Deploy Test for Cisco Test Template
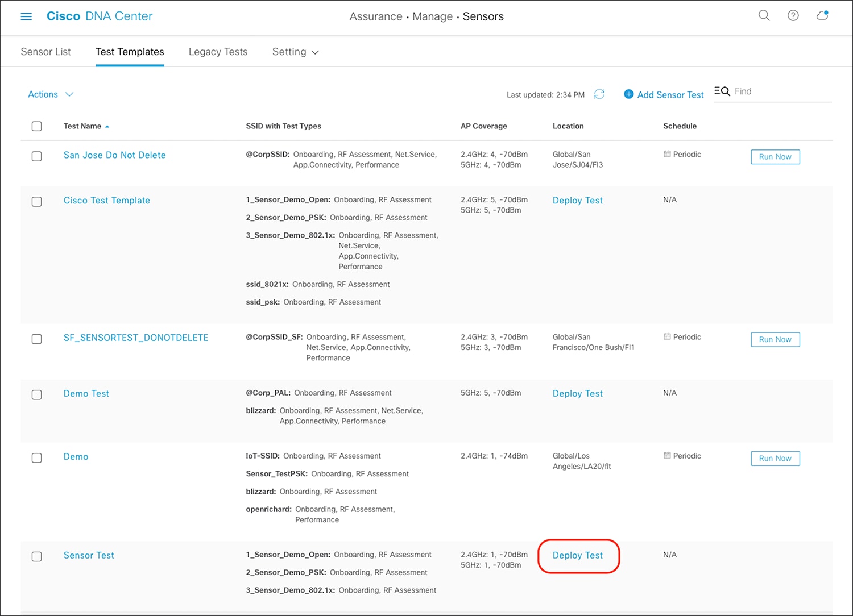The image size is (853, 616). pyautogui.click(x=577, y=201)
